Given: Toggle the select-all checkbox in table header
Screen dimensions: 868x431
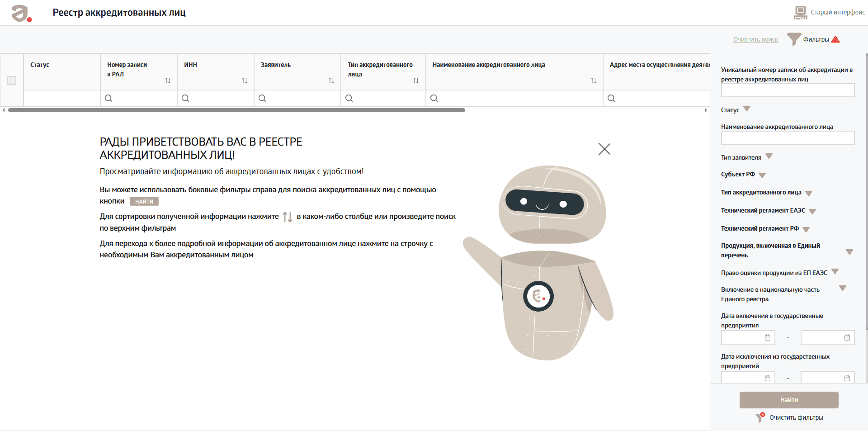Looking at the screenshot, I should [12, 81].
